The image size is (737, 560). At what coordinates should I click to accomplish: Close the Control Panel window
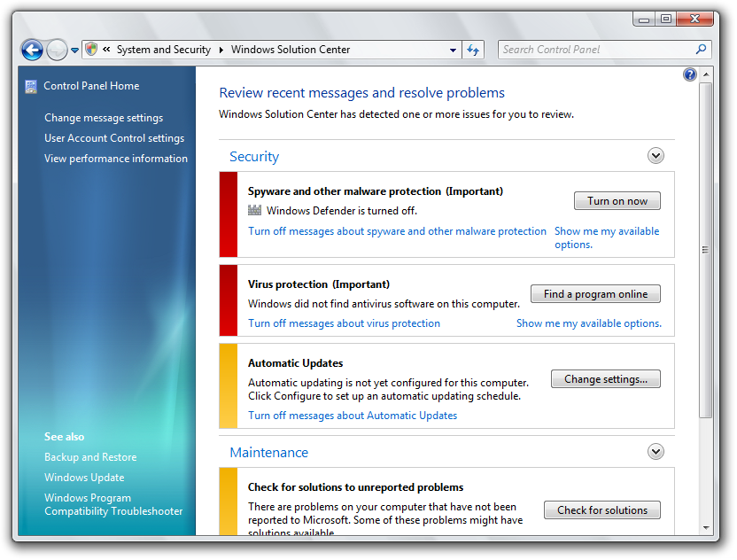[x=695, y=19]
